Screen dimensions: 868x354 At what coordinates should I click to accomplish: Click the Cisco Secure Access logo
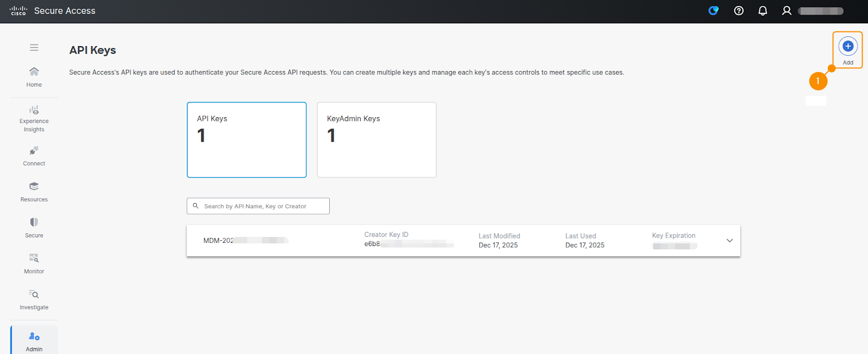click(53, 11)
